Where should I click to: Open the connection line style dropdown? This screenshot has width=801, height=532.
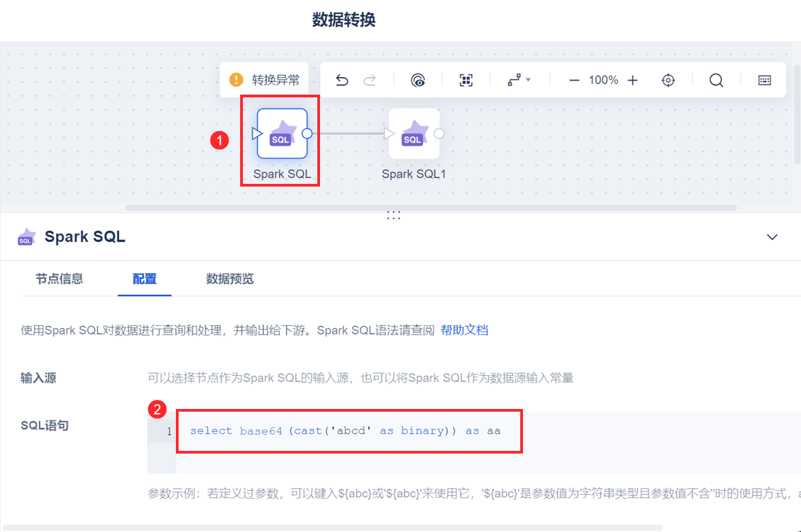[519, 80]
